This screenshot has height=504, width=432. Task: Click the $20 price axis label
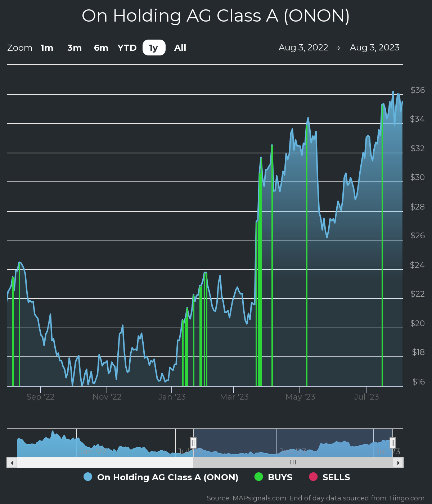418,323
